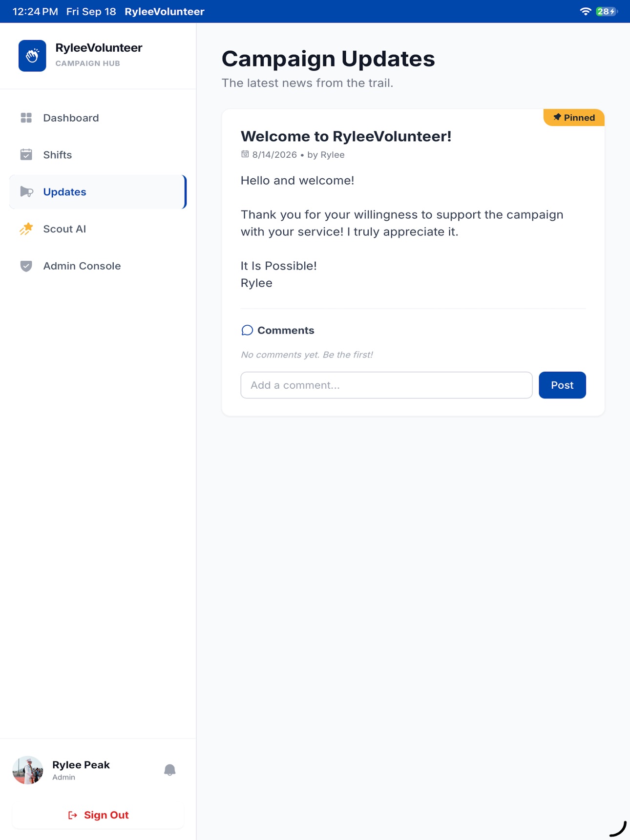Screen dimensions: 630x840
Task: Click the Wi-Fi status icon
Action: tap(585, 11)
